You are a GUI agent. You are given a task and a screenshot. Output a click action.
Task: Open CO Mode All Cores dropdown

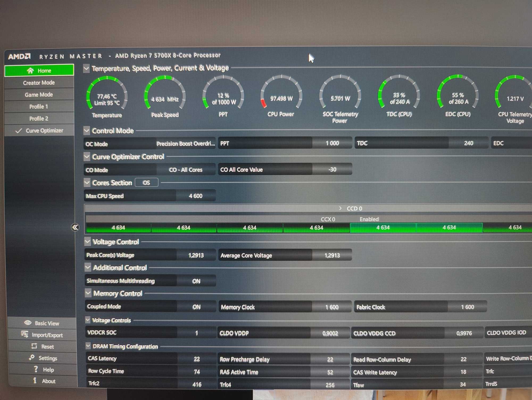pos(186,170)
